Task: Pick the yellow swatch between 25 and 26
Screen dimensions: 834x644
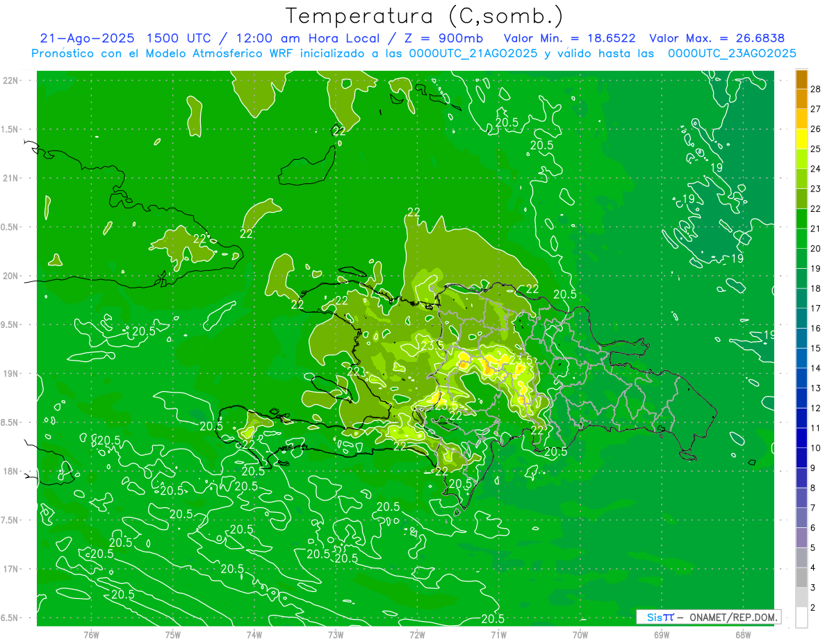Action: [x=801, y=139]
